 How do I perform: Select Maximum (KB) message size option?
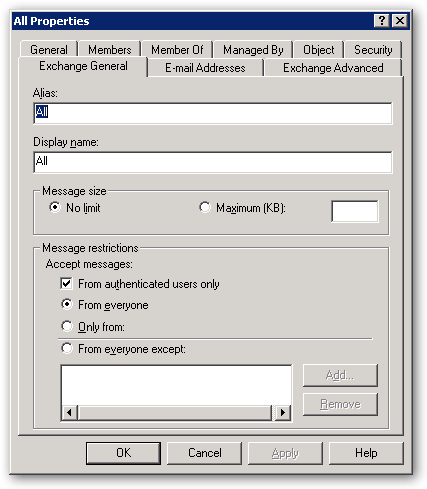click(205, 207)
